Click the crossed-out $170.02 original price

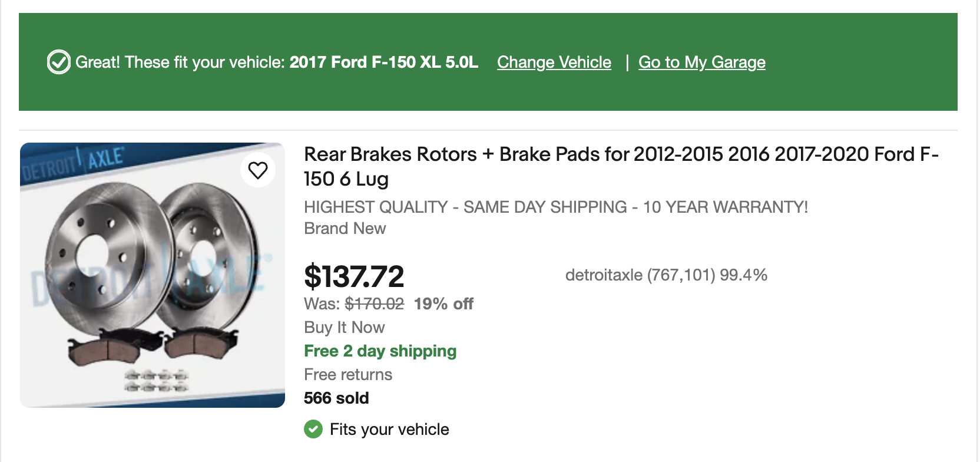tap(375, 304)
